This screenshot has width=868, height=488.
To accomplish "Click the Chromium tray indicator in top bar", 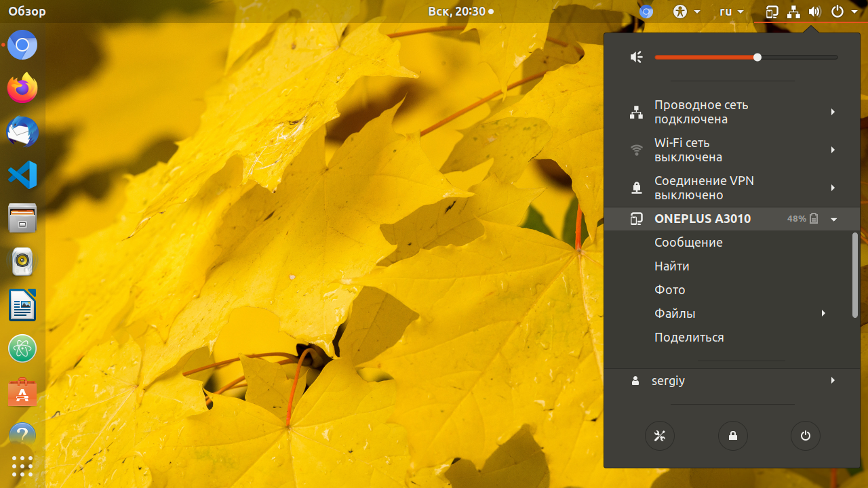I will point(646,12).
